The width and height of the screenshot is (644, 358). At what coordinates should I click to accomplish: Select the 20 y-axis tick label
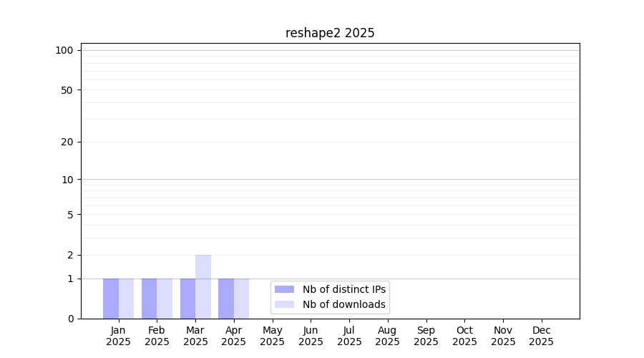[67, 142]
